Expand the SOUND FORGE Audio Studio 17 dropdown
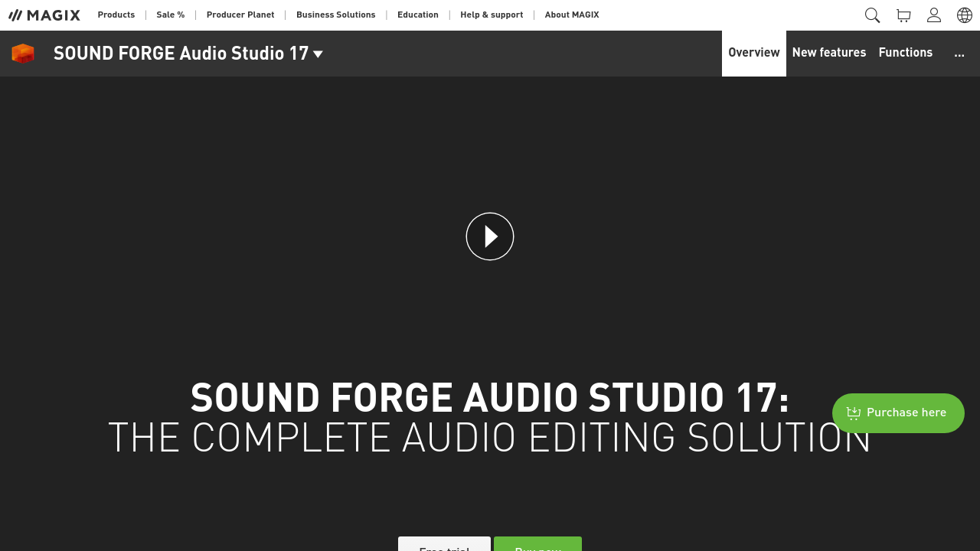The height and width of the screenshot is (551, 980). [x=318, y=54]
